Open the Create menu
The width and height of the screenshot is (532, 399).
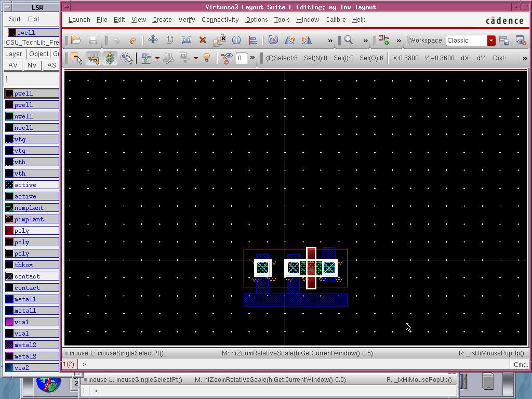(162, 20)
